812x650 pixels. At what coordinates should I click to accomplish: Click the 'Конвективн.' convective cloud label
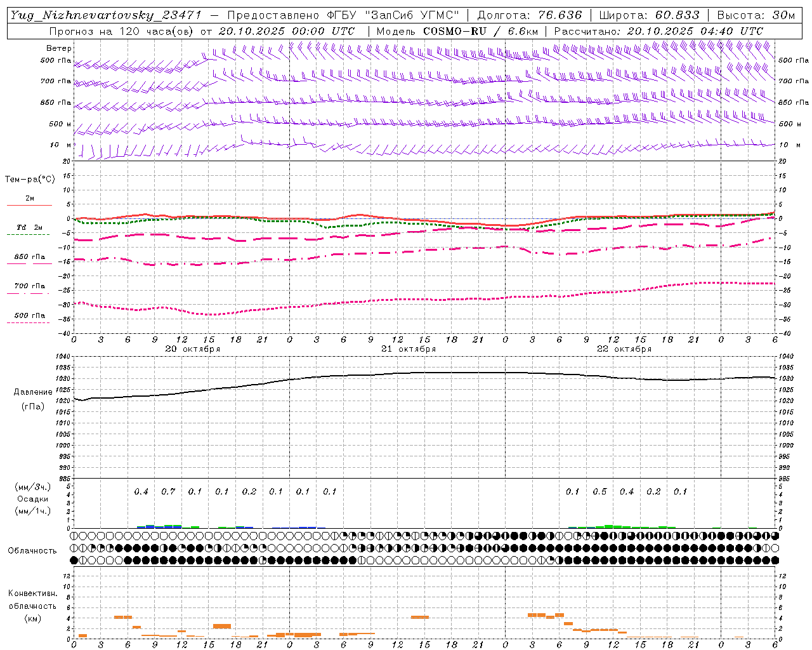(32, 594)
